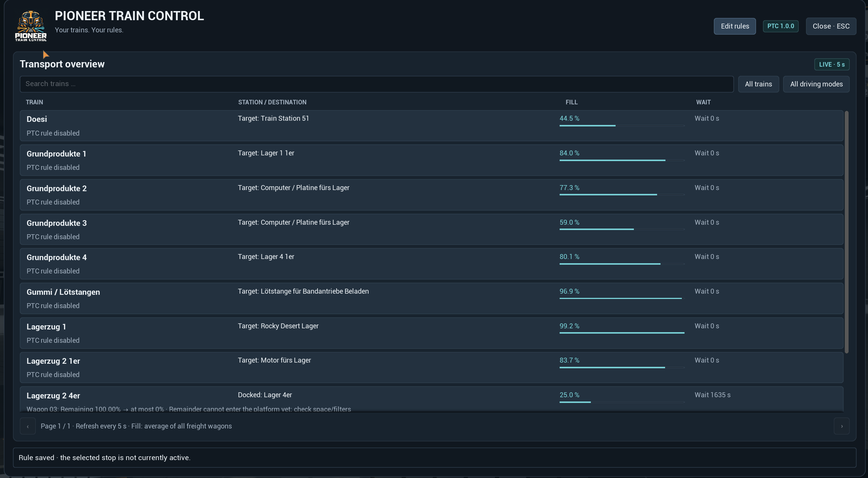The height and width of the screenshot is (478, 868).
Task: Click the LIVE · 5 s indicator
Action: (x=832, y=64)
